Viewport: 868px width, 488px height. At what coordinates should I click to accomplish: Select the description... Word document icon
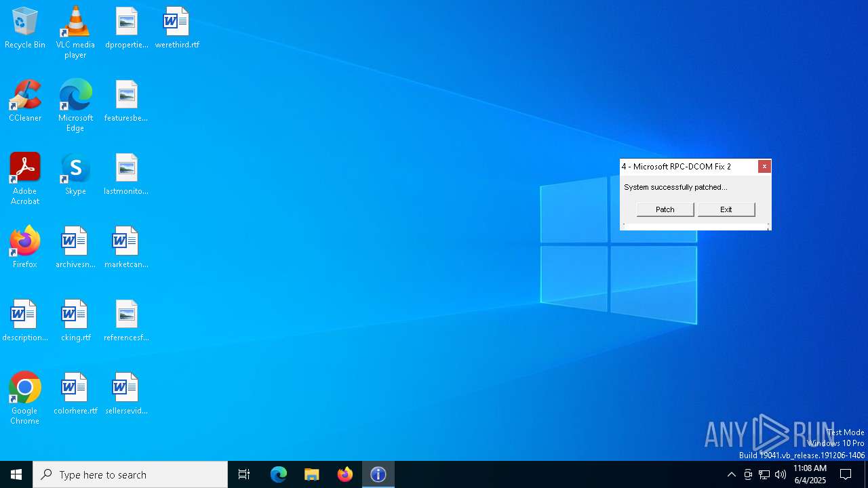[x=25, y=321]
